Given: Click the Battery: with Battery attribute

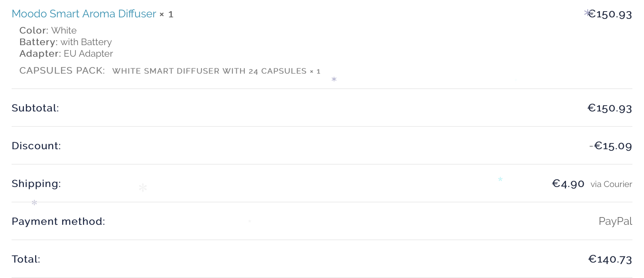Looking at the screenshot, I should 66,42.
